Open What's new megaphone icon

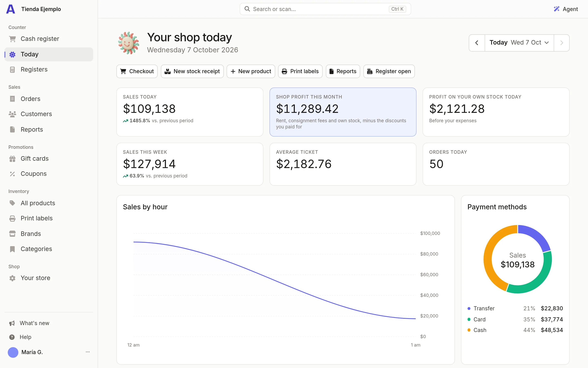pyautogui.click(x=12, y=323)
